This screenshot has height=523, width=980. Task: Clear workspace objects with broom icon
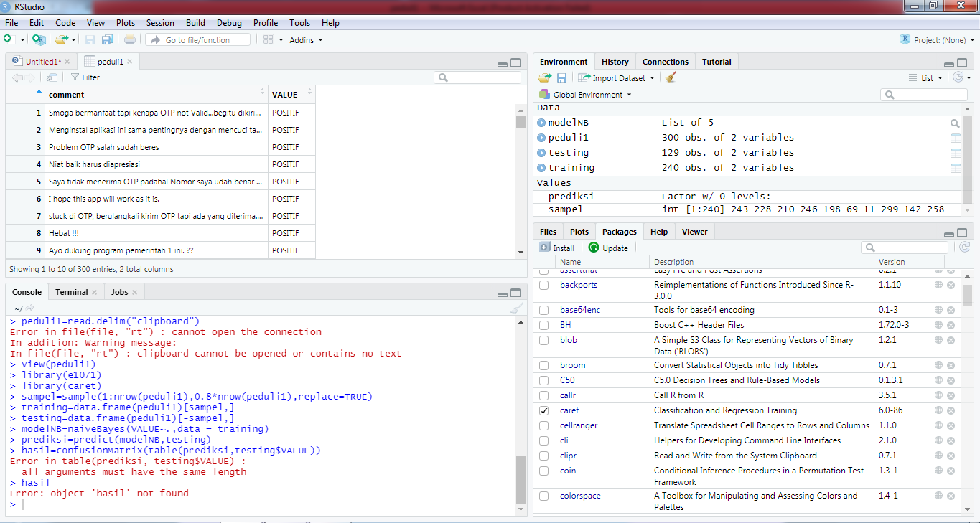pos(671,77)
